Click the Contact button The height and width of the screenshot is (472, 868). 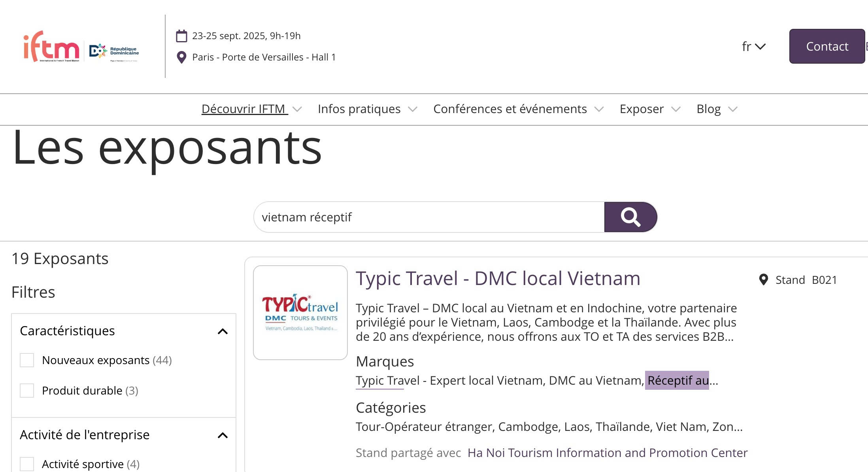coord(827,46)
